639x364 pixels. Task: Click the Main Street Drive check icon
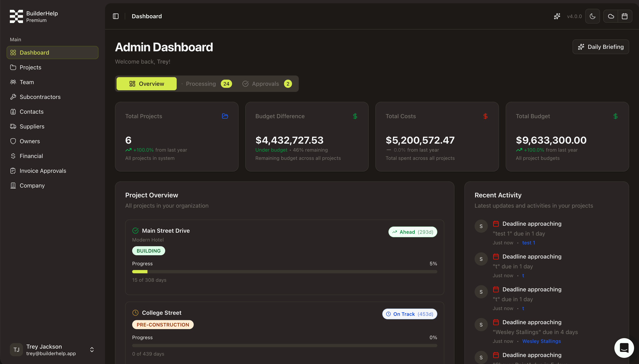coord(135,230)
